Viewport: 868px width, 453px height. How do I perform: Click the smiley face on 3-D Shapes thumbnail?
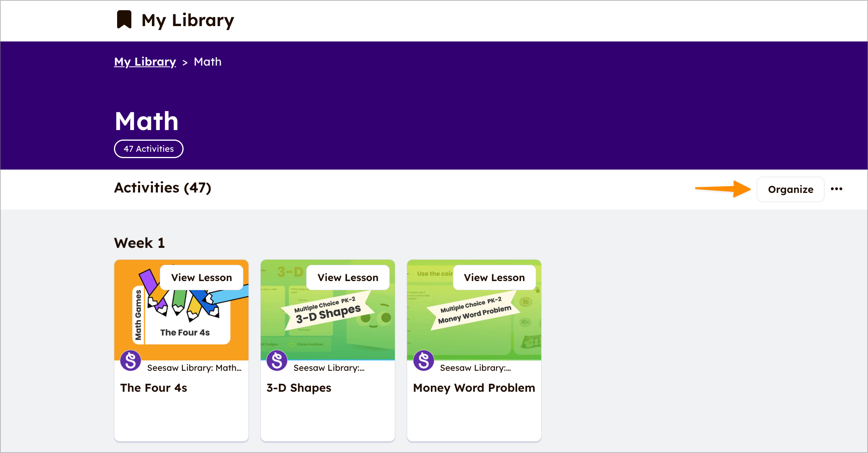pos(379,316)
